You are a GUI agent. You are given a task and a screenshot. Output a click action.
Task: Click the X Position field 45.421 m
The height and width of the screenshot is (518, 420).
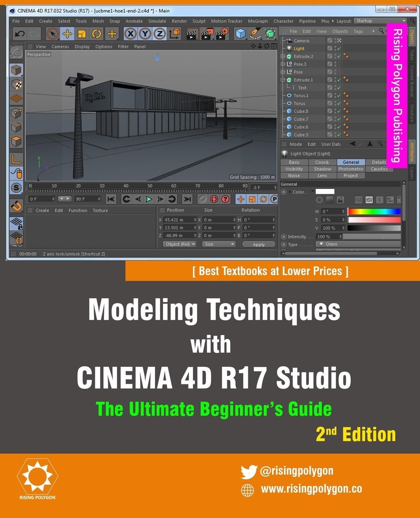[180, 220]
